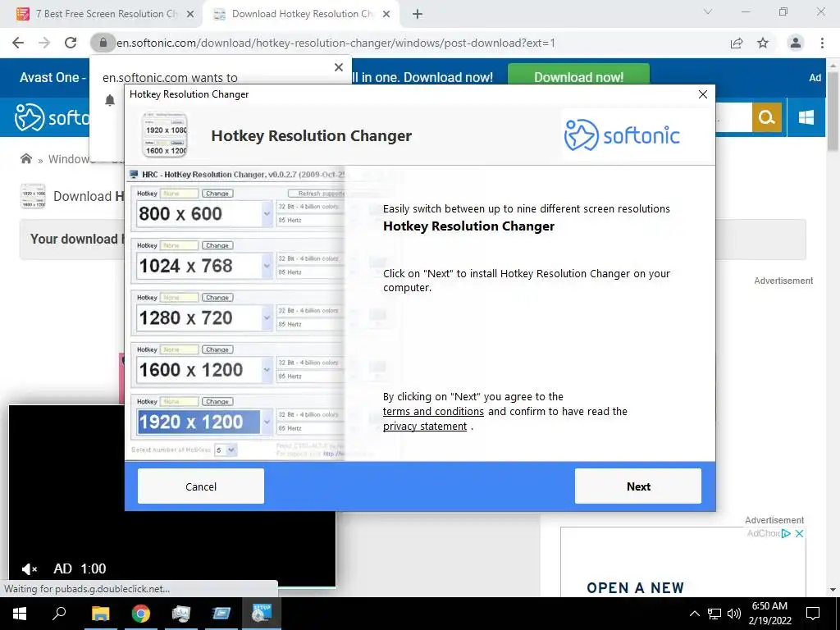Open the terms and conditions link
The height and width of the screenshot is (630, 840).
tap(433, 412)
